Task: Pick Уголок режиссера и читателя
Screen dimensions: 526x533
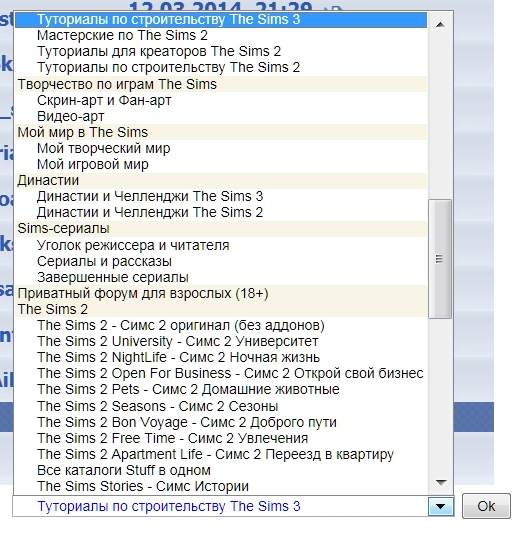Action: pyautogui.click(x=221, y=245)
